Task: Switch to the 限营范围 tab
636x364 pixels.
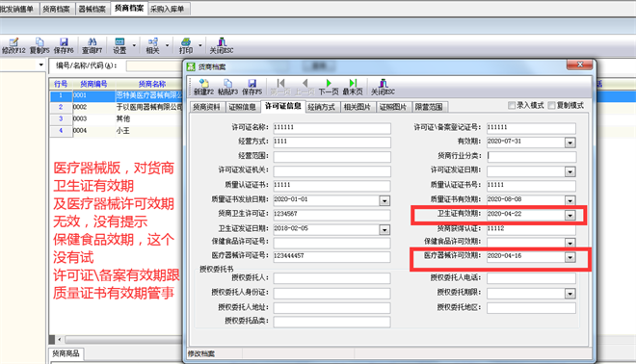Action: (429, 107)
